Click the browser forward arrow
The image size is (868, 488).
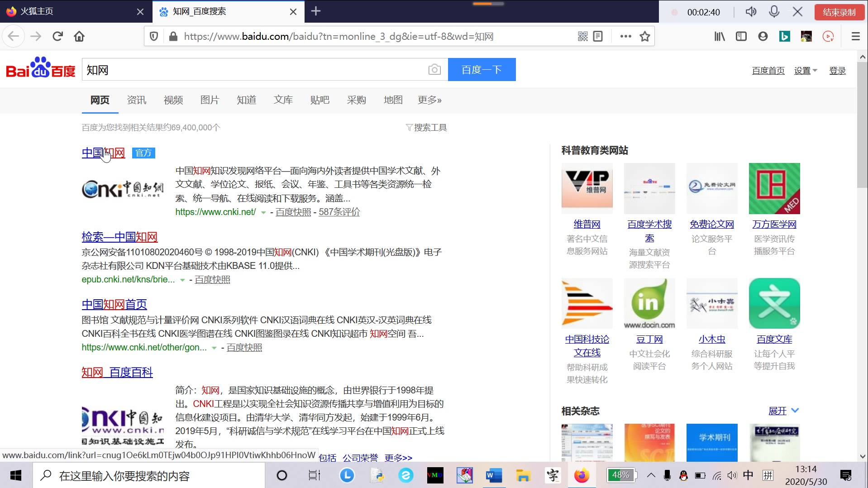[x=36, y=36]
